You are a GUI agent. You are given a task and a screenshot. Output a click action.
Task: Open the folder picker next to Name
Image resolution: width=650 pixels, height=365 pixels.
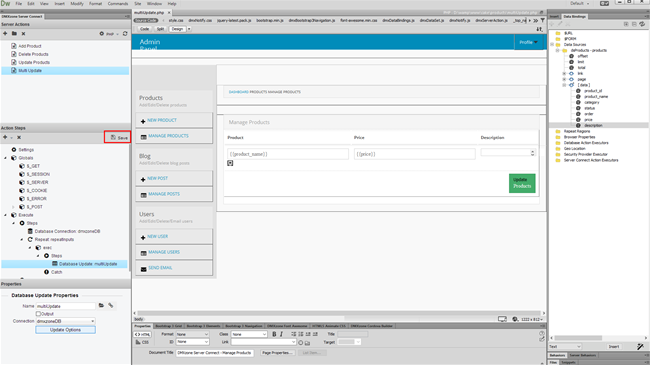101,306
